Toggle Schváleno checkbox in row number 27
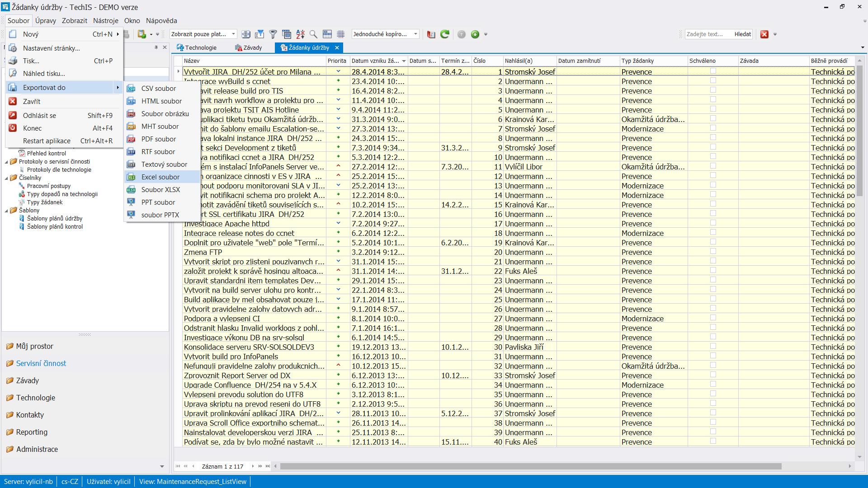868x488 pixels. pyautogui.click(x=713, y=318)
